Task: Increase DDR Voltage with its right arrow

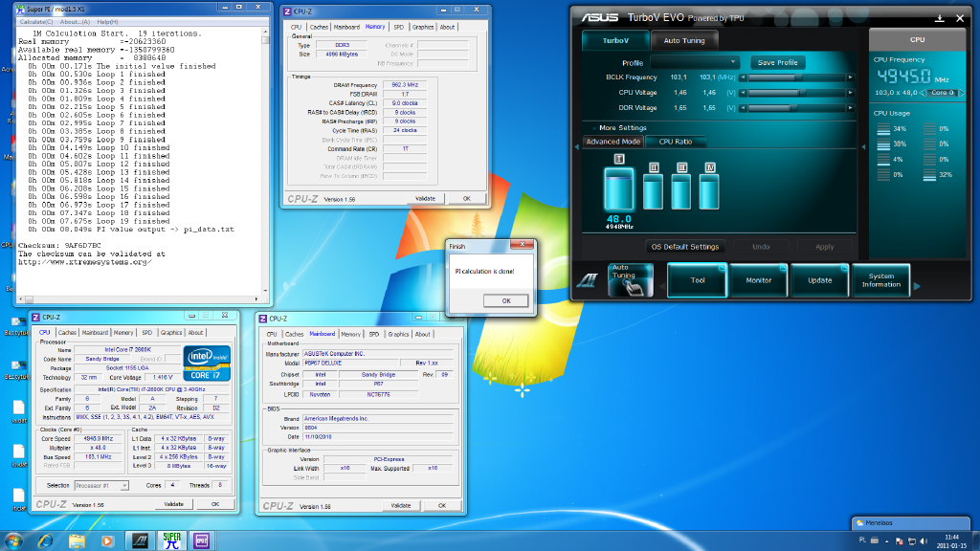Action: 850,107
